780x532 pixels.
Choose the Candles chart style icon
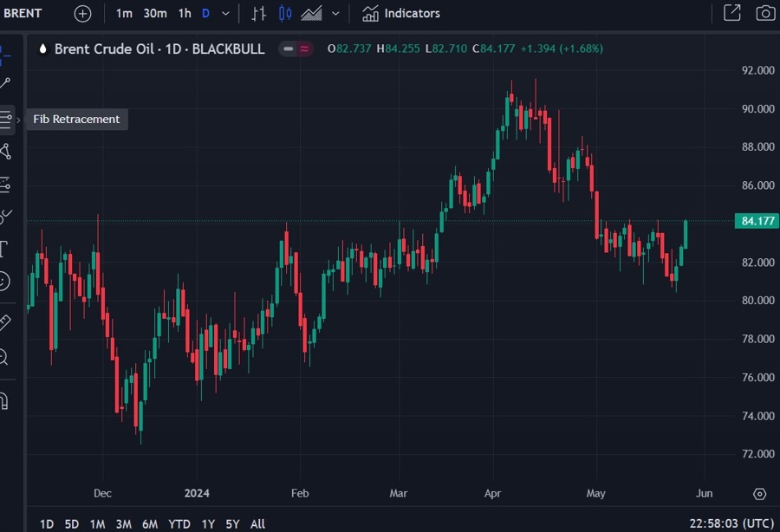[285, 13]
